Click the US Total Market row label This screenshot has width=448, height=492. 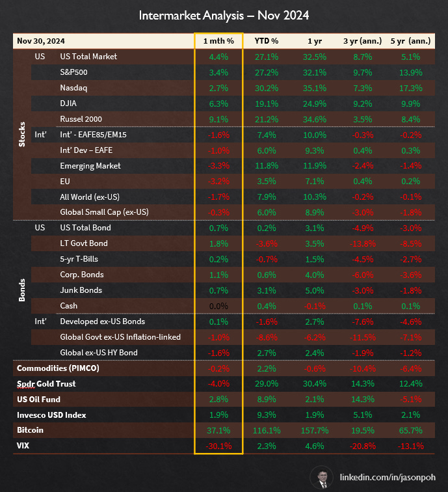point(88,57)
